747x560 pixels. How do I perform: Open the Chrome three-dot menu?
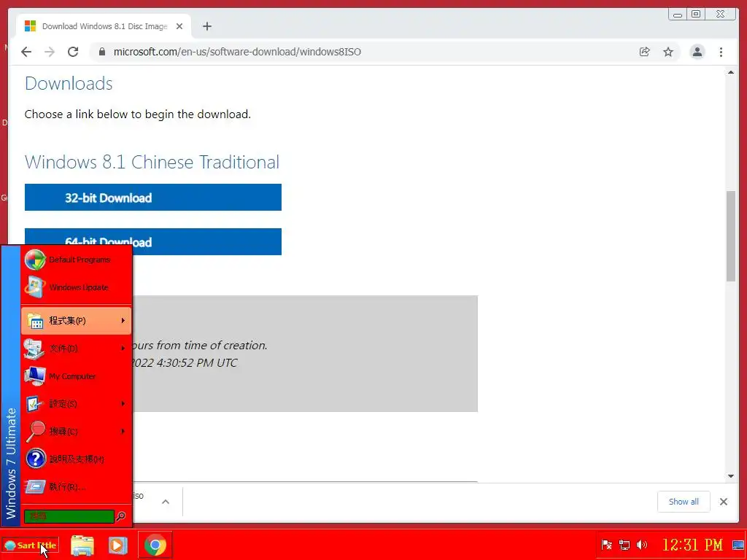tap(721, 52)
